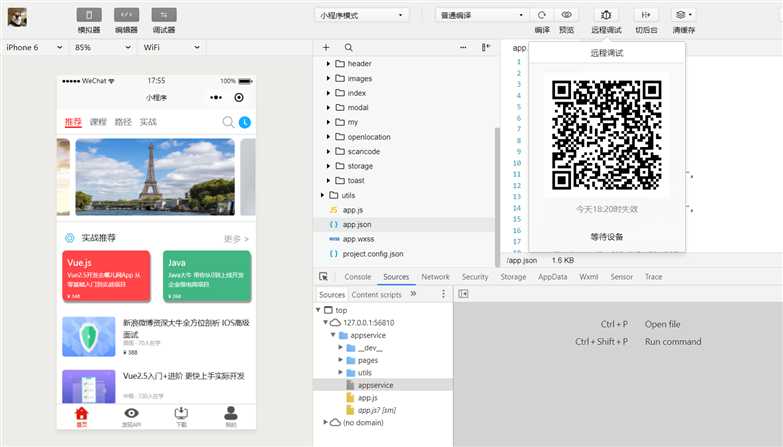783x447 pixels.
Task: Click the file tree search icon
Action: click(x=349, y=47)
